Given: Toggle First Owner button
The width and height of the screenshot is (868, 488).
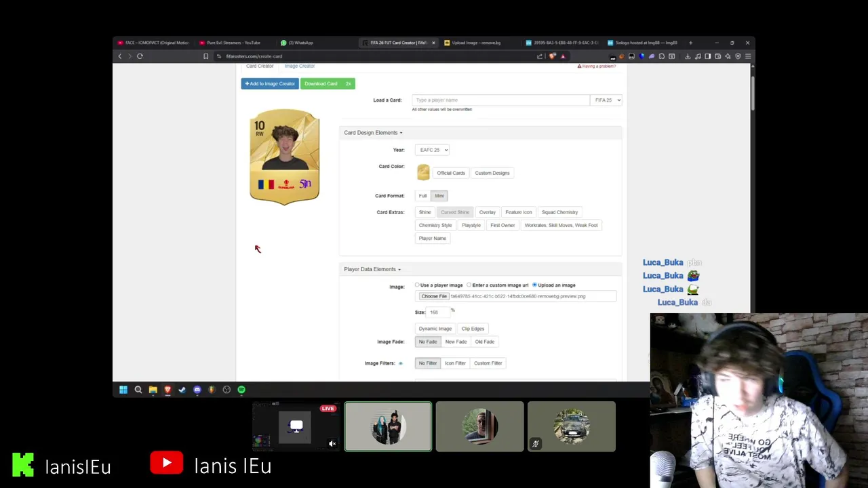Looking at the screenshot, I should [502, 225].
